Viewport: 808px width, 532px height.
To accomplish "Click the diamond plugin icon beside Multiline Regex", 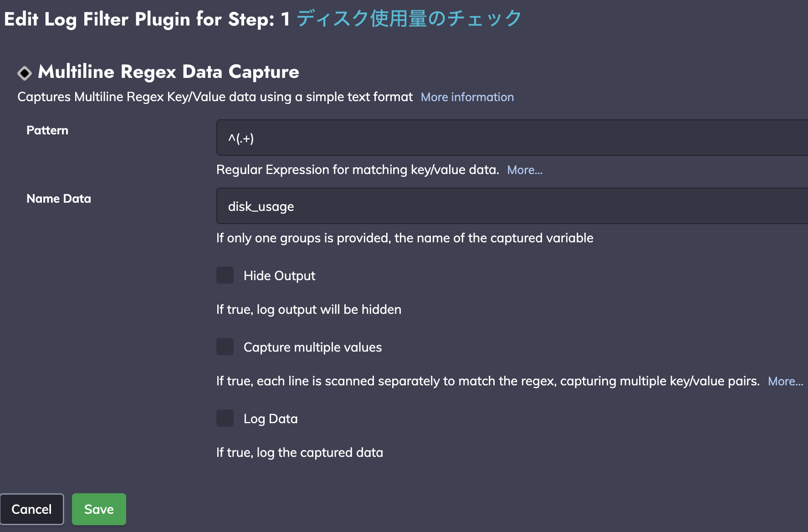I will [x=25, y=73].
